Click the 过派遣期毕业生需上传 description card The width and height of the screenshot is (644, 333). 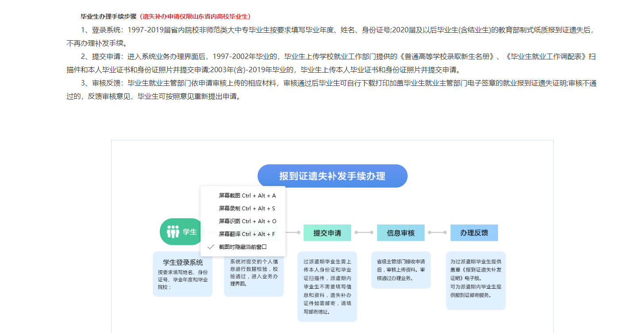point(327,287)
